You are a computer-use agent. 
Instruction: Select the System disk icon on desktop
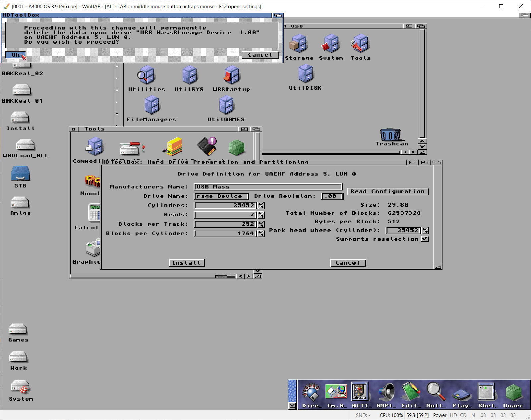point(21,387)
